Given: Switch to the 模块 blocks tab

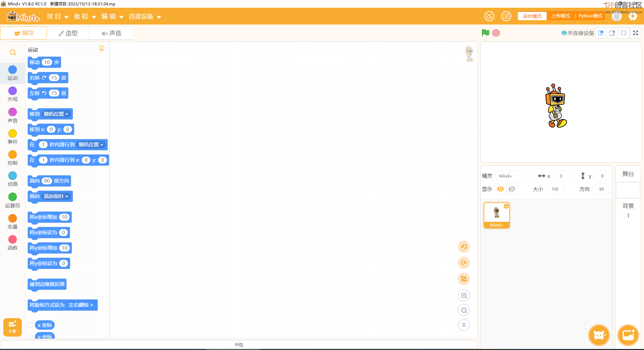Looking at the screenshot, I should (x=24, y=33).
